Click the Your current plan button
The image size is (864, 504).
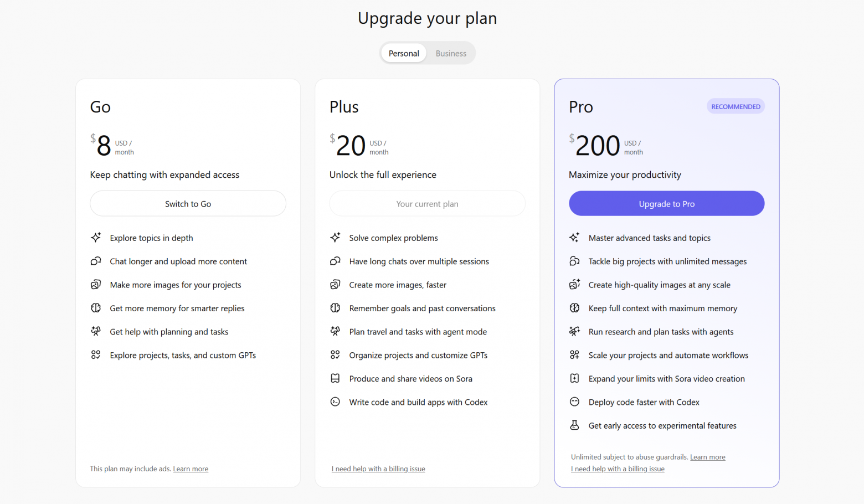coord(427,204)
